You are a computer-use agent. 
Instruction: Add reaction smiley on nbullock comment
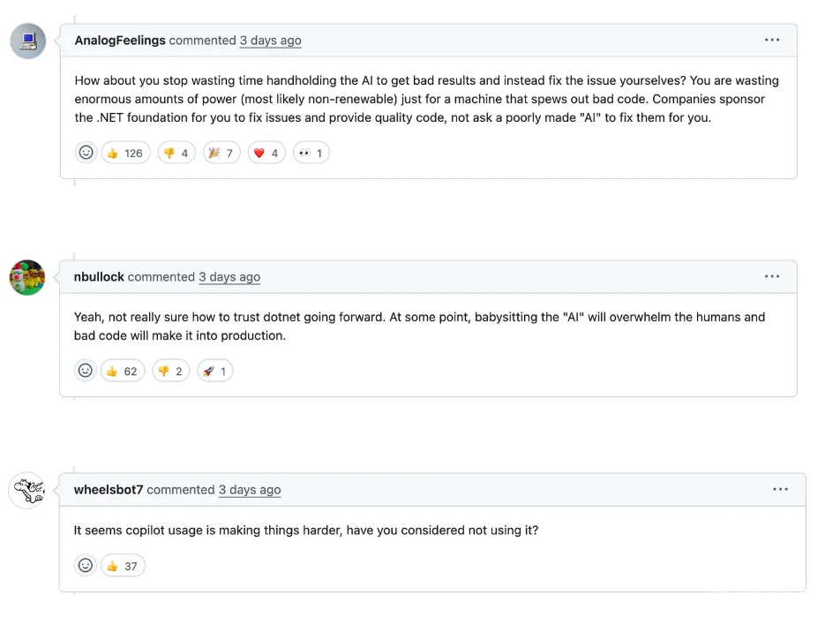point(86,371)
